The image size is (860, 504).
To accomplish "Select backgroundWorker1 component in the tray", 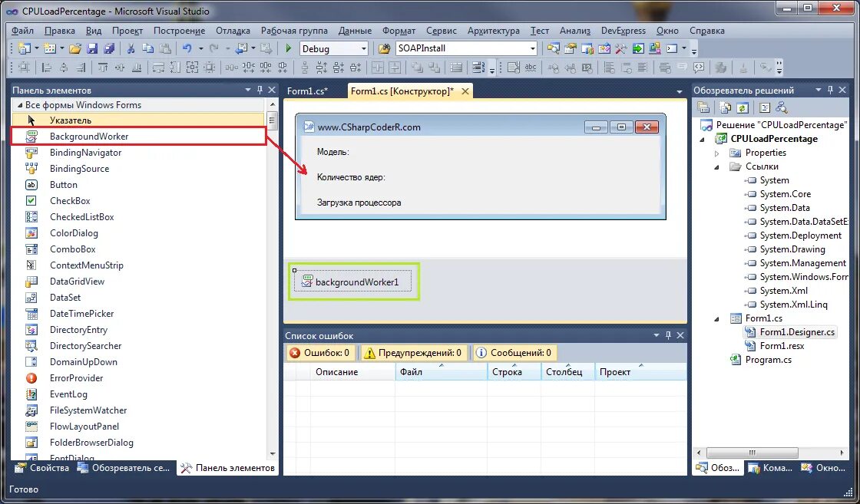I will pyautogui.click(x=352, y=282).
